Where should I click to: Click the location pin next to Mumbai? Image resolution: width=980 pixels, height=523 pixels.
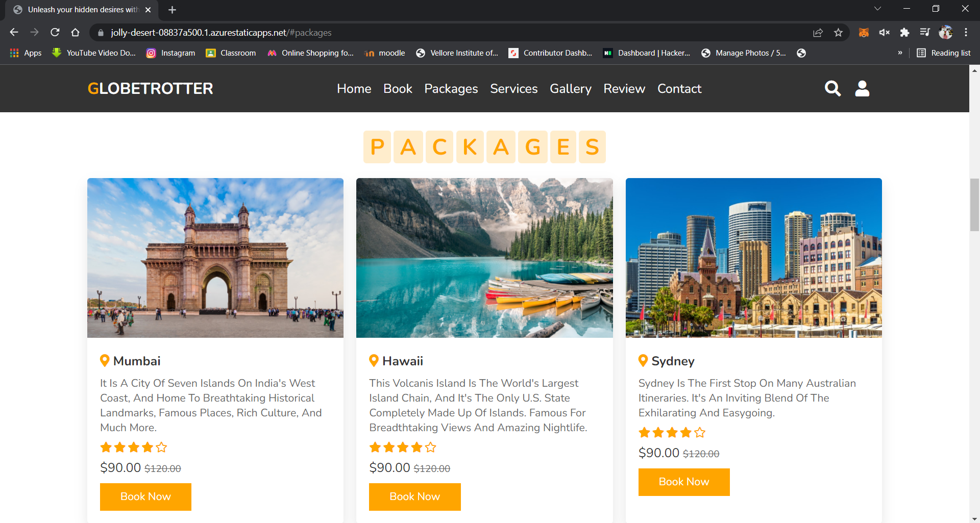pyautogui.click(x=105, y=360)
